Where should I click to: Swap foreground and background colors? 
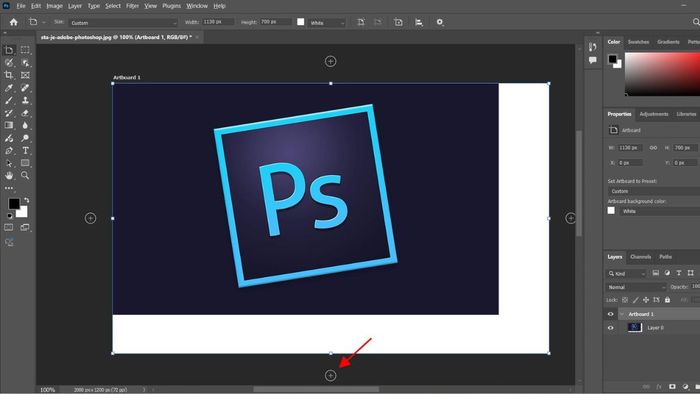tap(27, 200)
